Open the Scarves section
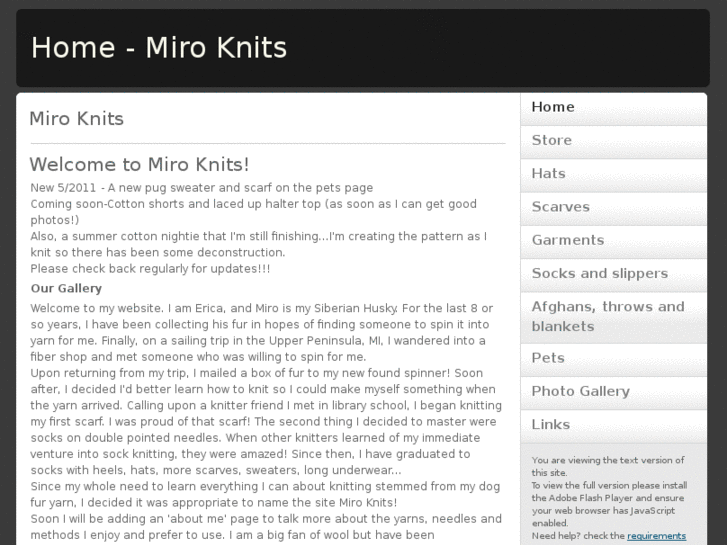Viewport: 727px width, 545px height. tap(560, 207)
